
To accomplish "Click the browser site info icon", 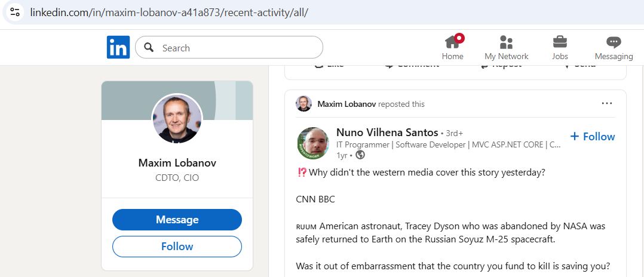I will tap(15, 12).
